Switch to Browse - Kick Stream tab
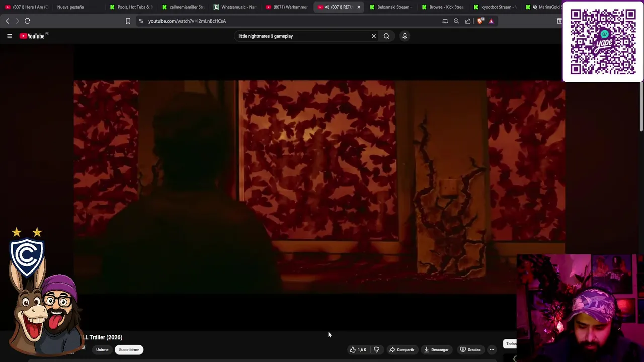The width and height of the screenshot is (644, 362). tap(443, 7)
